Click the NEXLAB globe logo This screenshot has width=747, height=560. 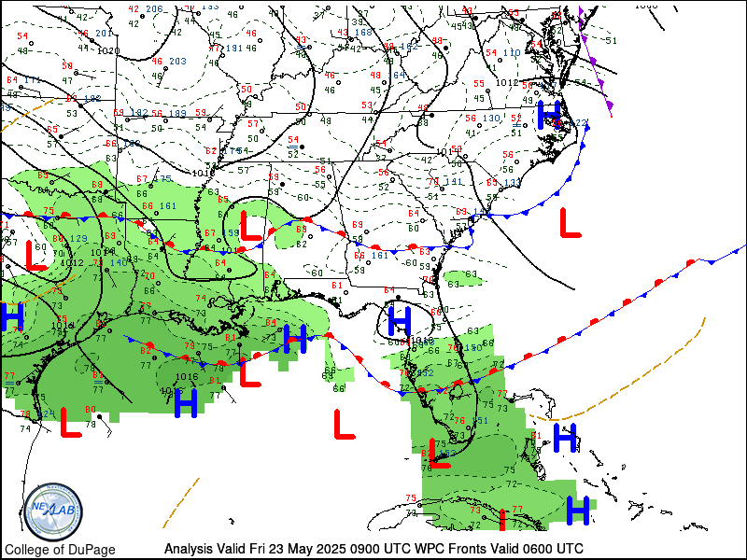[x=53, y=512]
